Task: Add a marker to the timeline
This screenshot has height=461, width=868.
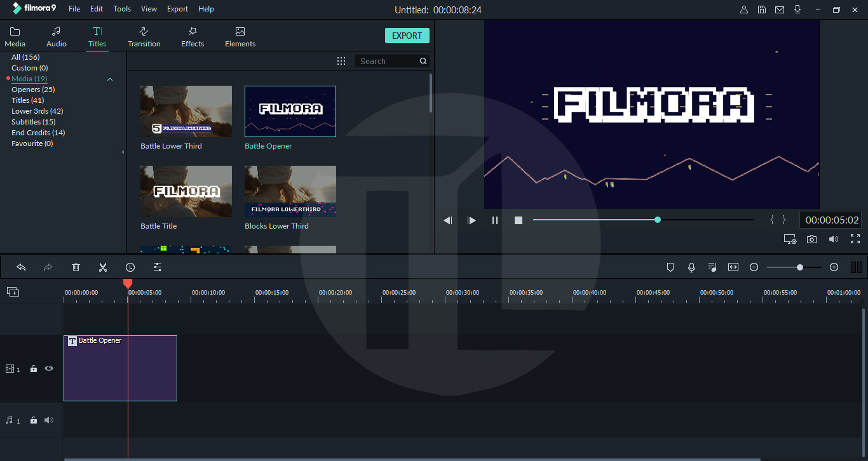Action: click(x=670, y=267)
